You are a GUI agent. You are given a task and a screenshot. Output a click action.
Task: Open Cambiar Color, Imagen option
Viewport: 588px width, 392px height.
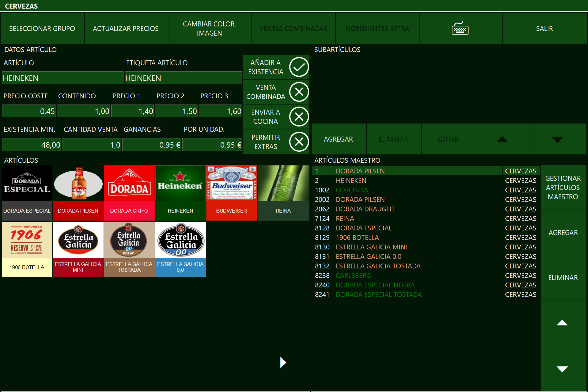click(x=209, y=28)
